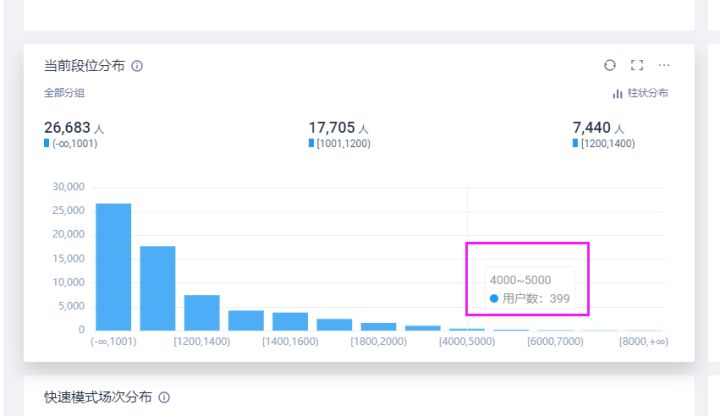Image resolution: width=720 pixels, height=416 pixels.
Task: Click the tallest bar in the chart
Action: 113,266
